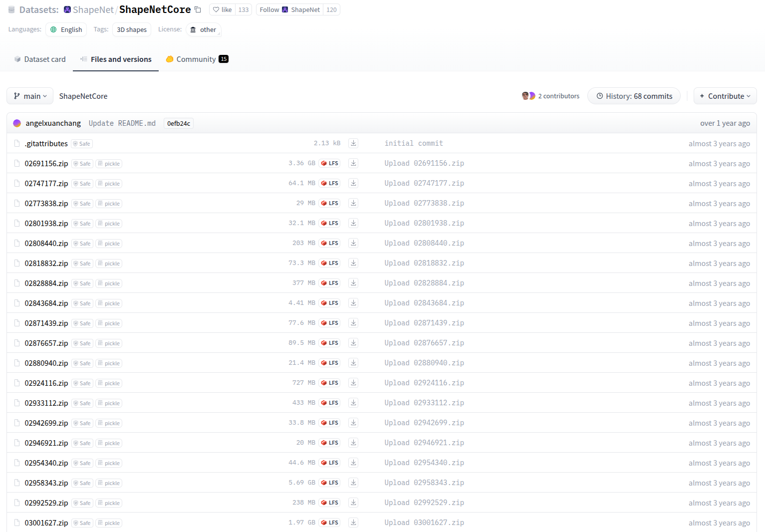
Task: Click the pickle badge on the 02747177.zip row
Action: pyautogui.click(x=109, y=184)
